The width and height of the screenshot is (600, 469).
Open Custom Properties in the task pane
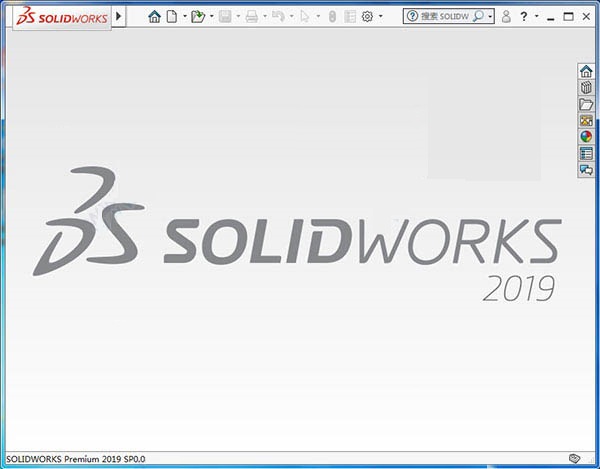(586, 154)
